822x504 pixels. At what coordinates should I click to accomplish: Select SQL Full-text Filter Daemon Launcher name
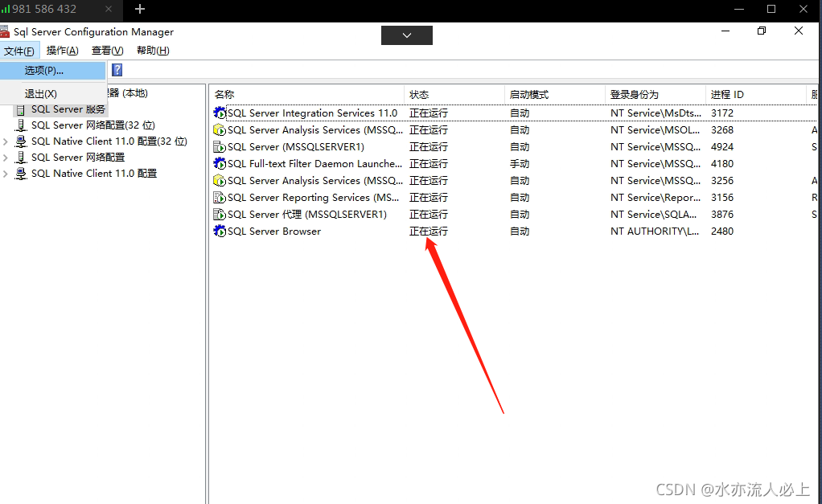click(314, 163)
